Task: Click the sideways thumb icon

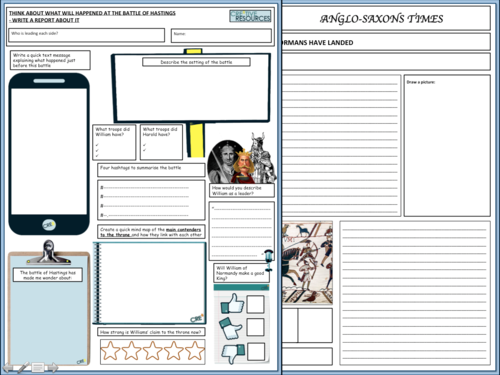Action: (230, 328)
